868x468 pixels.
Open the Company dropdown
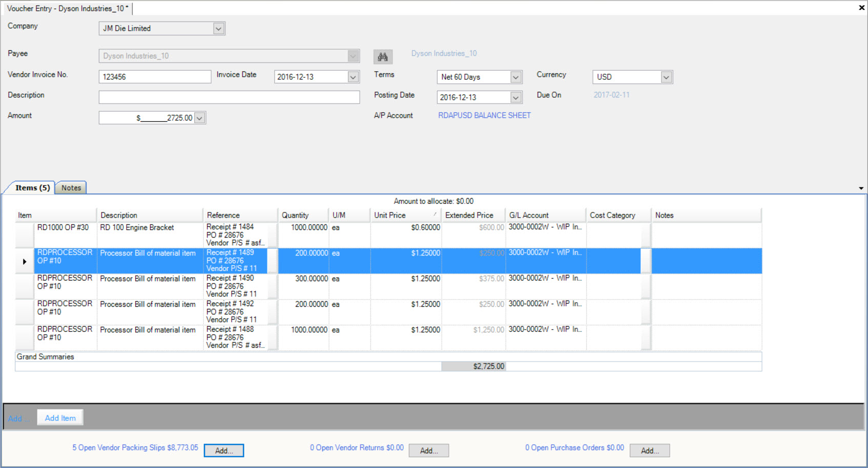[x=219, y=29]
